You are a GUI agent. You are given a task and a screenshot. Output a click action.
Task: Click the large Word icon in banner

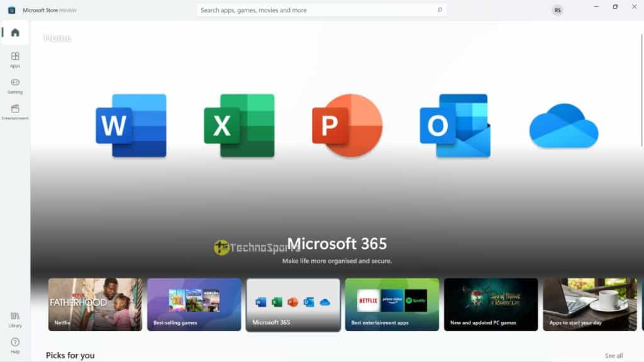(x=131, y=126)
